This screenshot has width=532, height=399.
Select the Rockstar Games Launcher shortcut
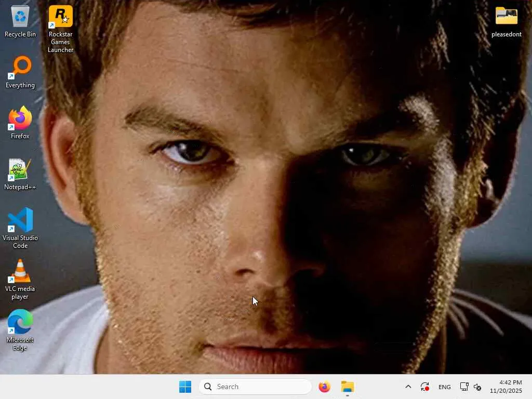click(60, 29)
